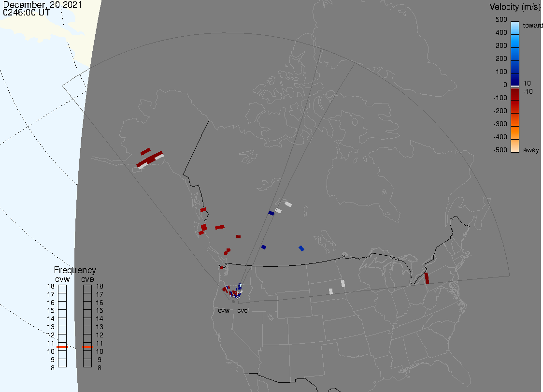Click the 'Frequency' legend title
The image size is (543, 392).
(x=75, y=270)
